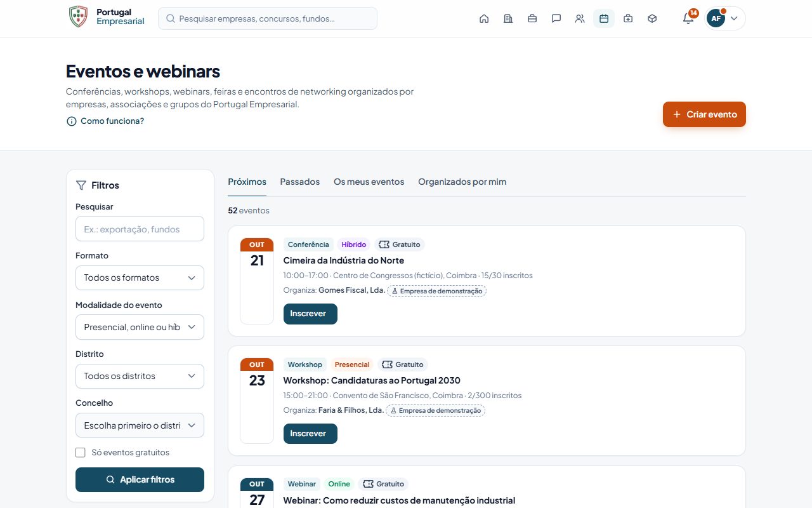This screenshot has height=508, width=812.
Task: Open the briefcase icon in navbar
Action: (532, 18)
